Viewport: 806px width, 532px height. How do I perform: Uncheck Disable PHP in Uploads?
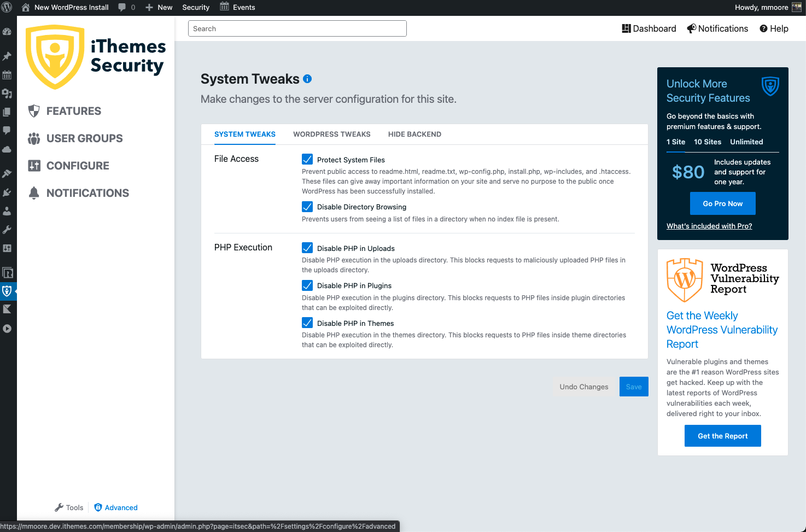[307, 248]
